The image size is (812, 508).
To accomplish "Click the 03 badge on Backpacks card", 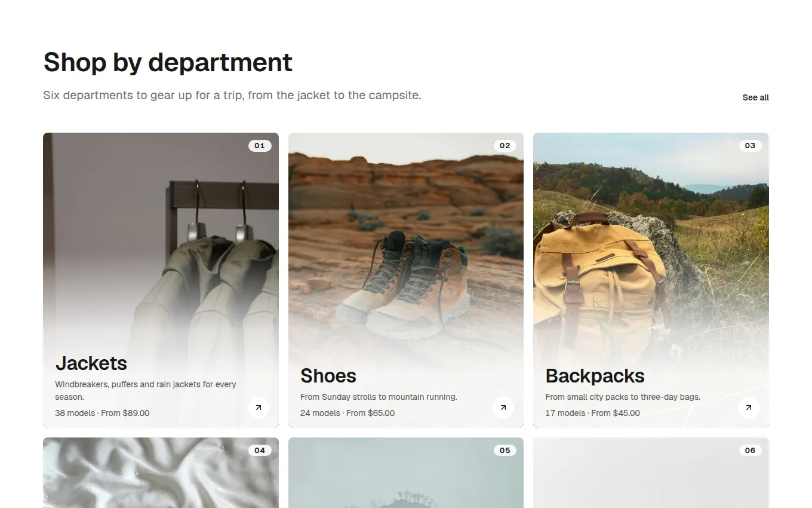I will [750, 146].
